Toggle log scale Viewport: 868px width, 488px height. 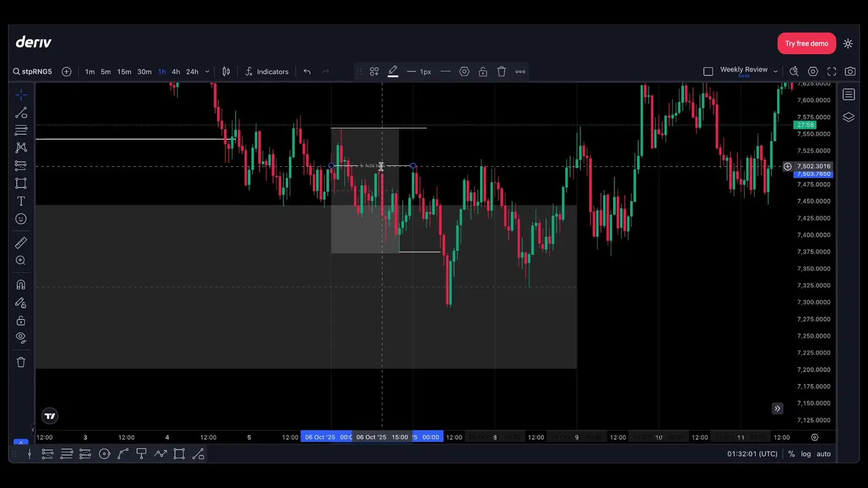[x=806, y=454]
